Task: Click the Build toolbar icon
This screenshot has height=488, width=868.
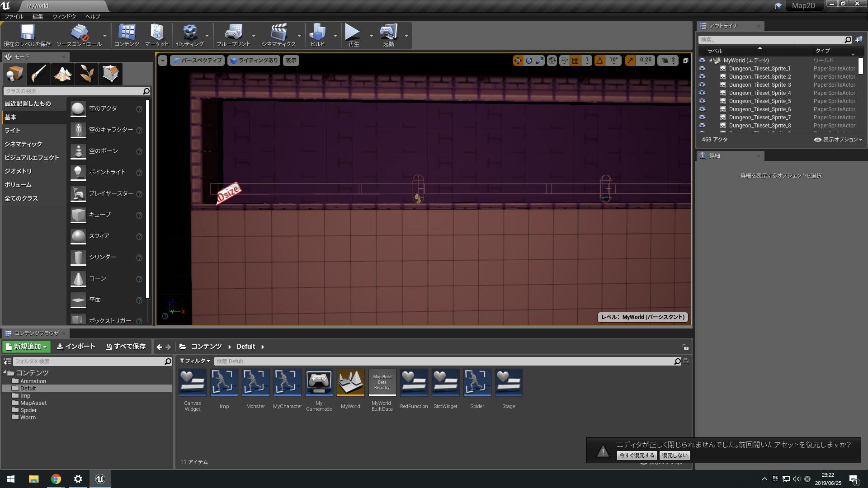Action: click(317, 33)
